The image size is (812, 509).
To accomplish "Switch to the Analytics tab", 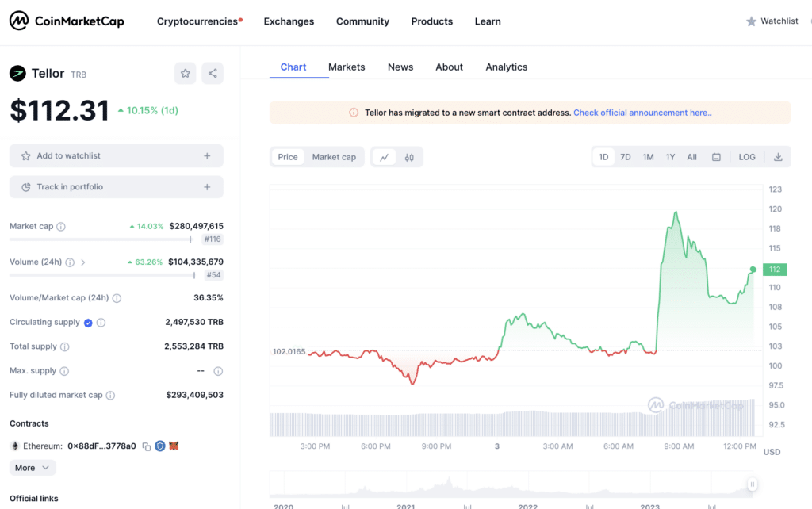I will coord(507,67).
